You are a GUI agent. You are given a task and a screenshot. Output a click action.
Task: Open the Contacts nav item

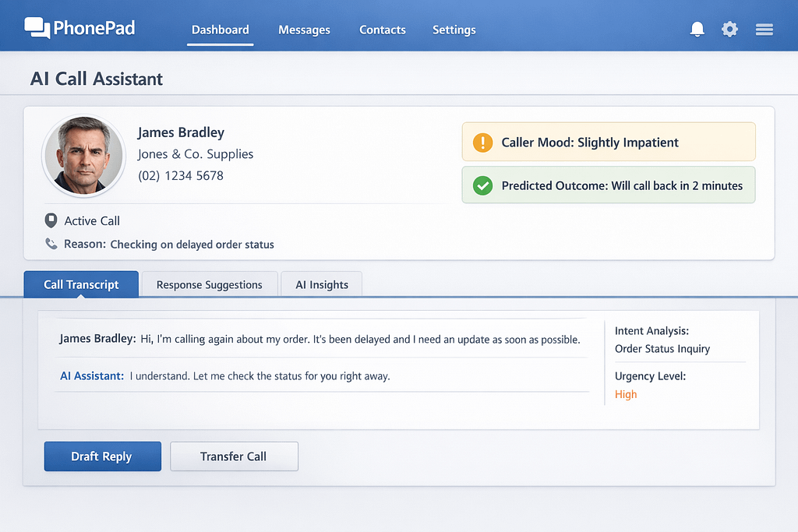tap(383, 30)
